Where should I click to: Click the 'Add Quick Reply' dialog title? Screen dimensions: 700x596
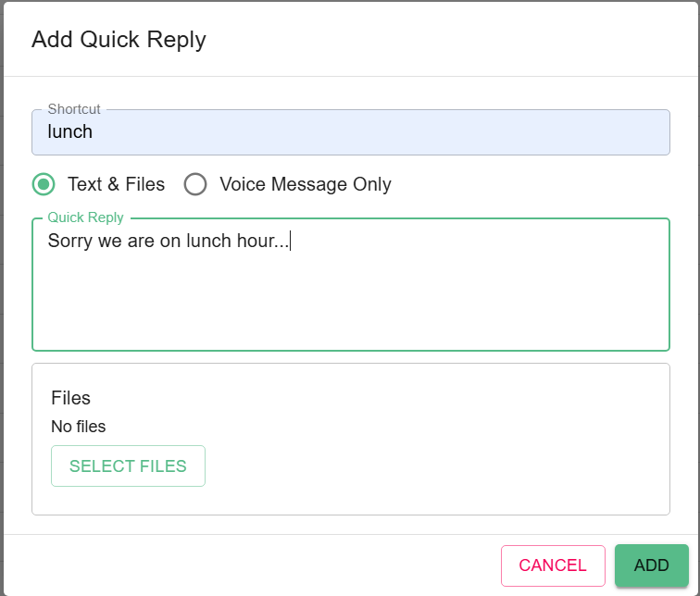(x=119, y=40)
